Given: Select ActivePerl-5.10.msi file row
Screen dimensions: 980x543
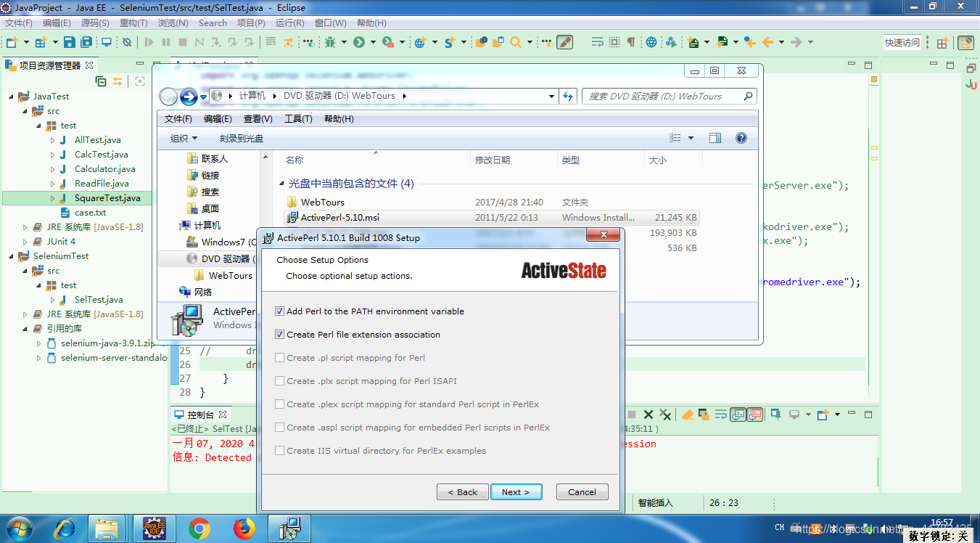Looking at the screenshot, I should pyautogui.click(x=491, y=217).
